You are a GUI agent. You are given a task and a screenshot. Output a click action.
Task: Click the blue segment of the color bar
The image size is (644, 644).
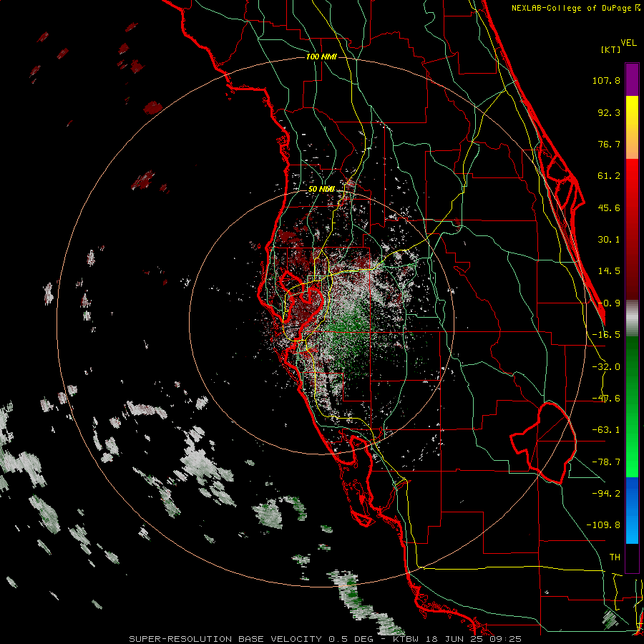tap(632, 510)
